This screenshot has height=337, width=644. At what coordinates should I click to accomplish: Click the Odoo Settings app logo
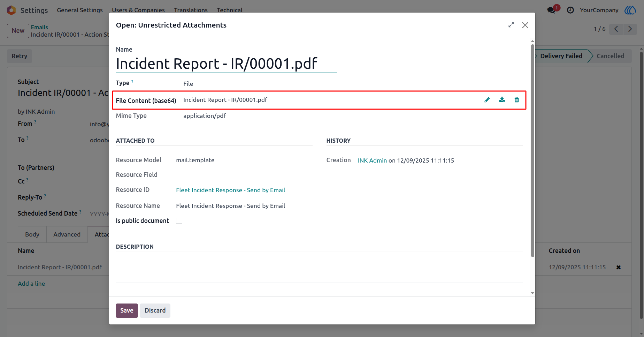[x=11, y=10]
